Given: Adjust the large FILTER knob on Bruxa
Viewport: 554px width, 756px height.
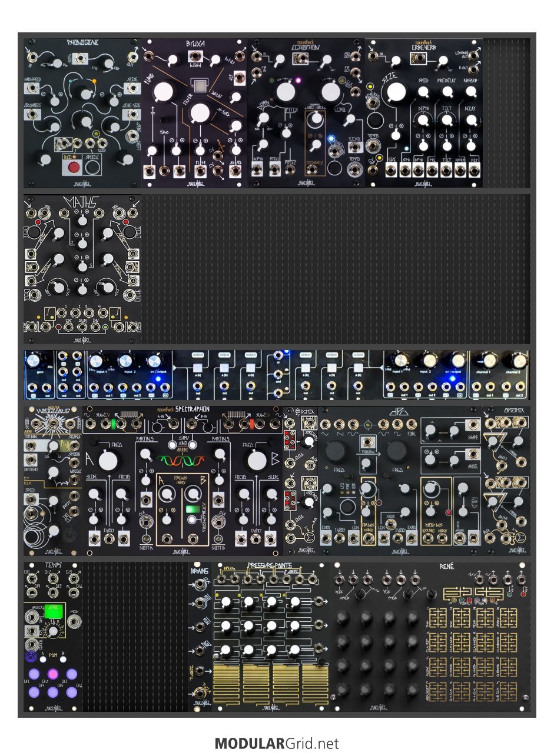Looking at the screenshot, I should coord(200,114).
